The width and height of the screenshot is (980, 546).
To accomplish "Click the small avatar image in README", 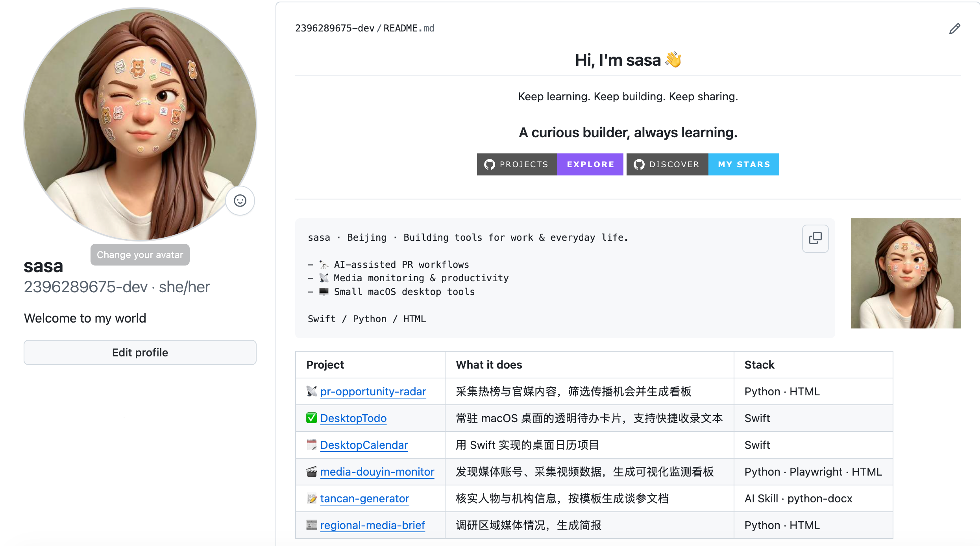I will [906, 273].
